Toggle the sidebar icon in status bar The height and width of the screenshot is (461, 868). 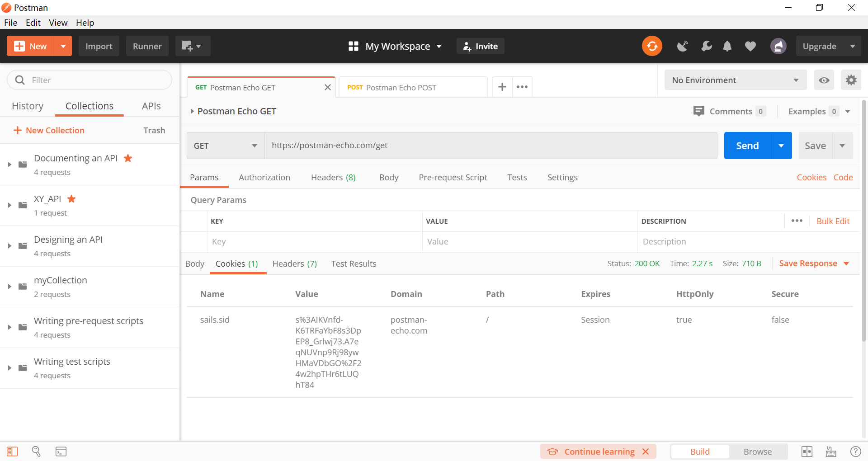(12, 452)
